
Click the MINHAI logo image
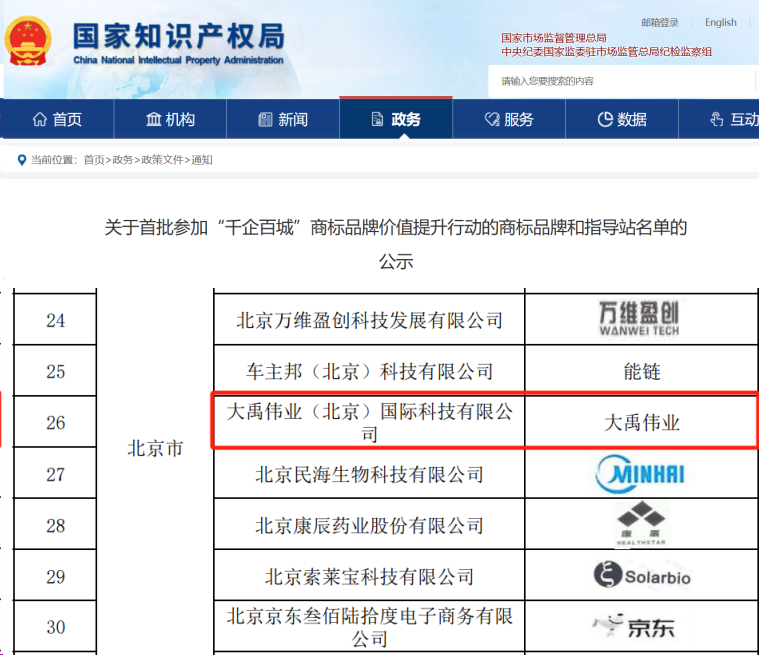tap(640, 474)
